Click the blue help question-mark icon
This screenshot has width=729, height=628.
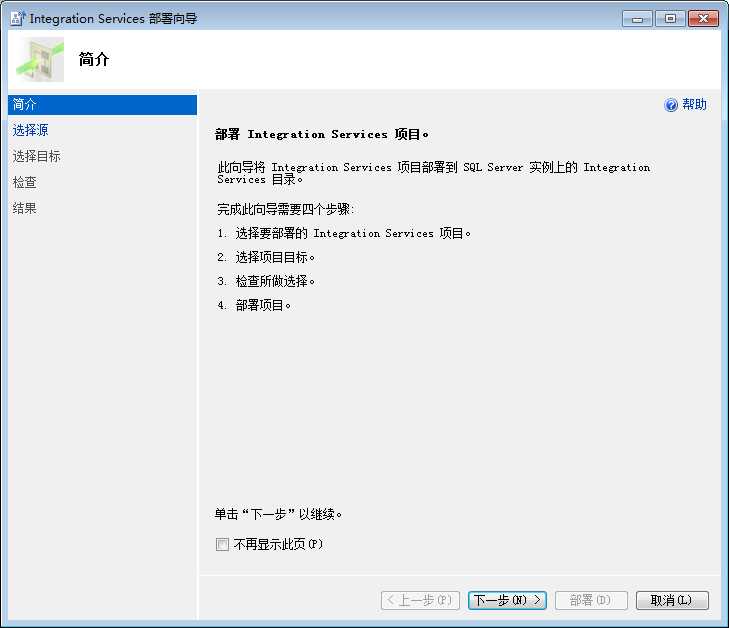[x=670, y=105]
